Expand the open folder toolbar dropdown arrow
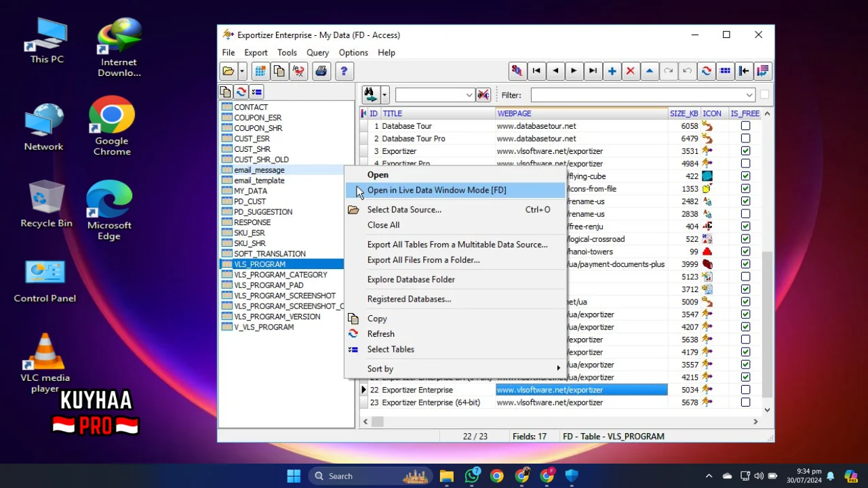This screenshot has width=868, height=488. coord(242,71)
